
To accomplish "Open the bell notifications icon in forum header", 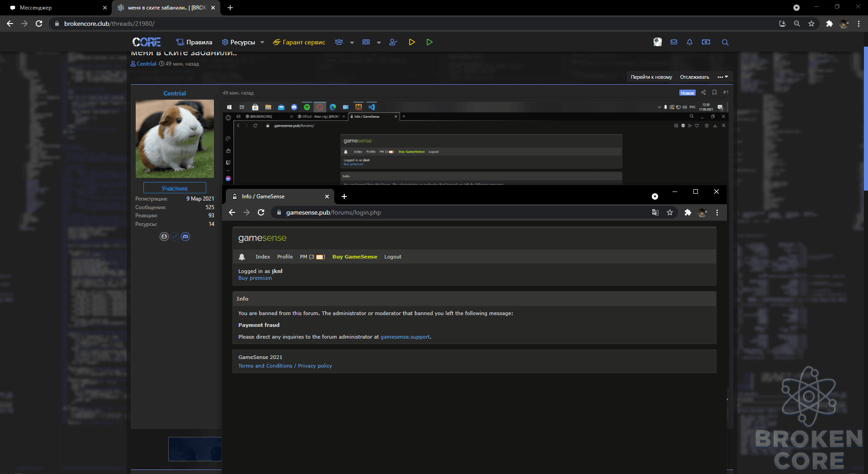I will click(x=689, y=42).
